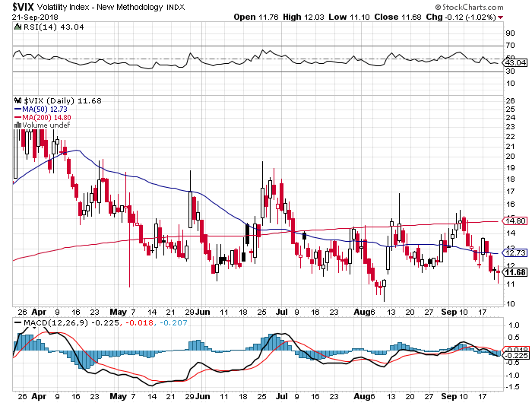Click 'Jun' on date axis below price chart
532x403 pixels.
[x=203, y=312]
